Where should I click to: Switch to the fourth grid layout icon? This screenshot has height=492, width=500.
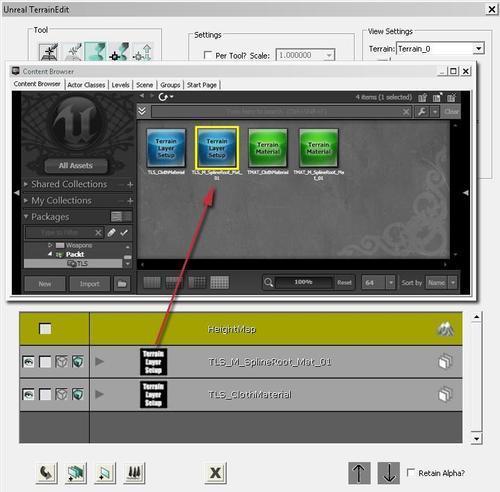219,283
